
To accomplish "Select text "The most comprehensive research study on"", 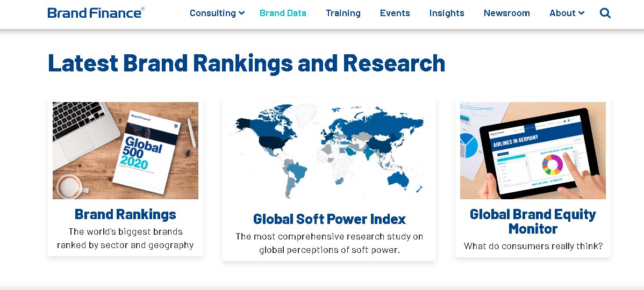I will point(330,237).
